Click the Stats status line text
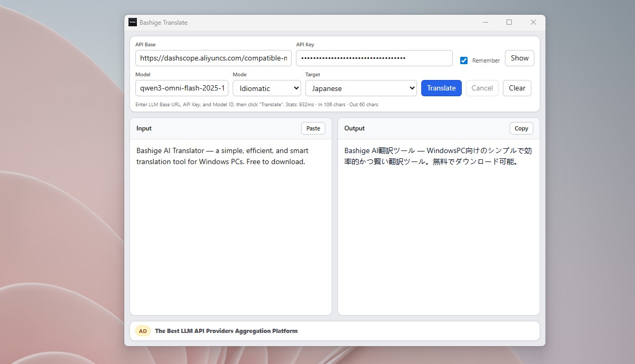Screen dimensions: 635x364 coord(256,105)
